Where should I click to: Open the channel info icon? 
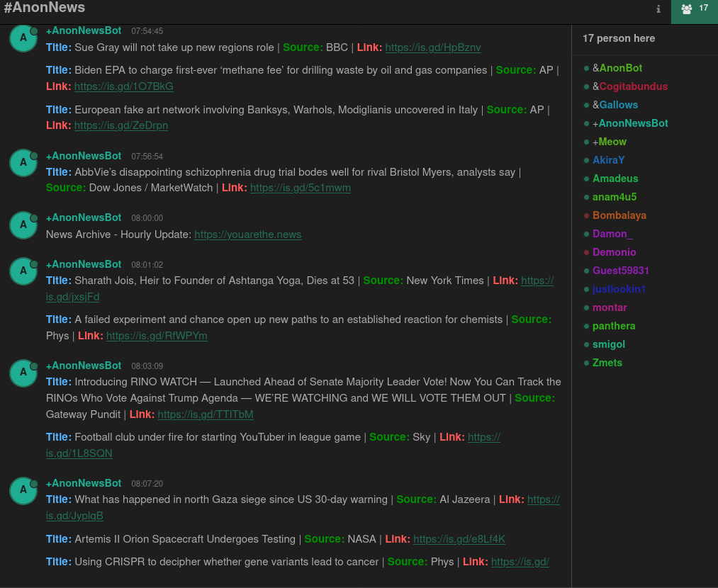point(658,9)
